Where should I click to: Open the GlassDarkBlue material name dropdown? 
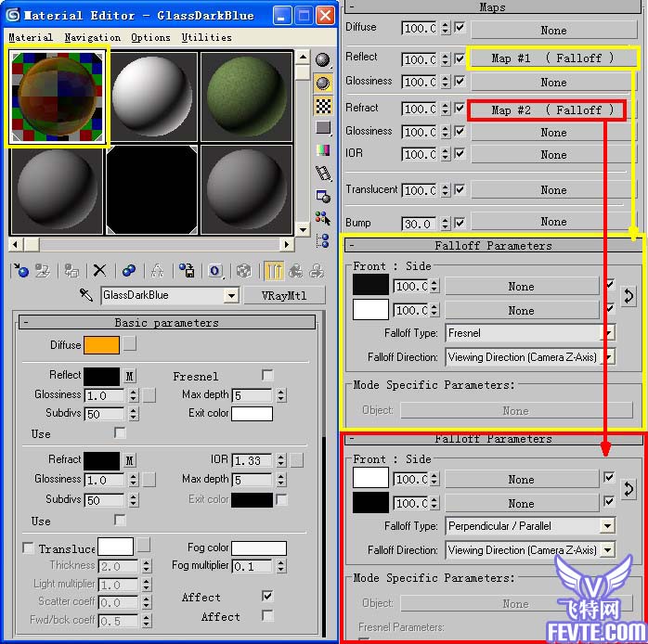[x=231, y=295]
